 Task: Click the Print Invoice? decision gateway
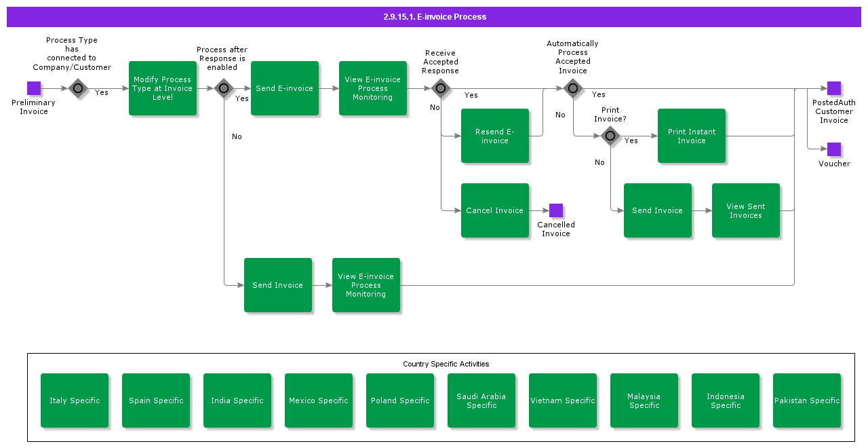tap(610, 136)
